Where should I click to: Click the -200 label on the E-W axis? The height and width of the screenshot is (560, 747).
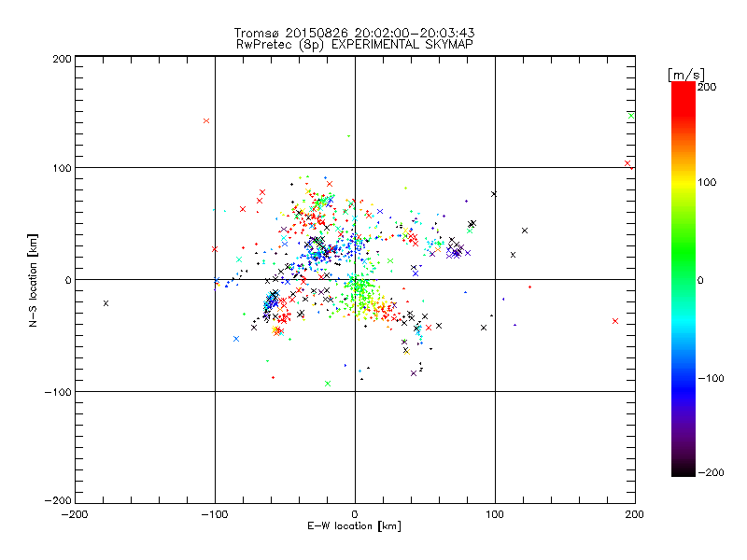tap(75, 514)
